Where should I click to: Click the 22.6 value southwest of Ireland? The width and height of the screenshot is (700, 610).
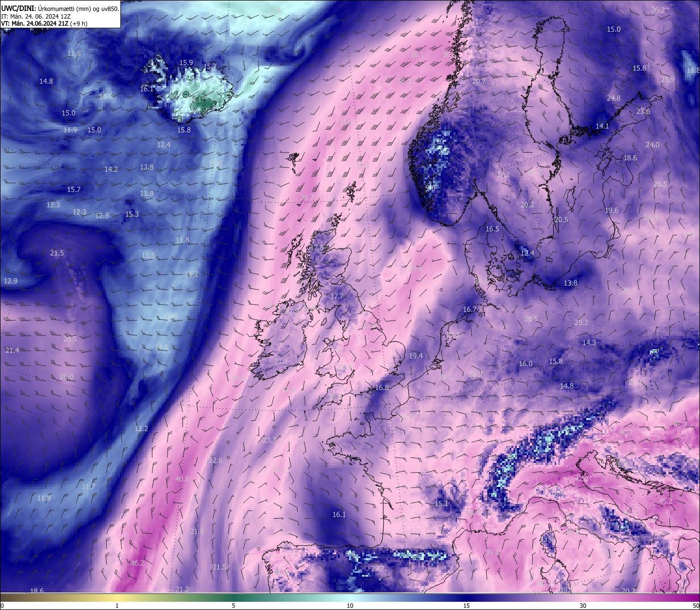215,461
